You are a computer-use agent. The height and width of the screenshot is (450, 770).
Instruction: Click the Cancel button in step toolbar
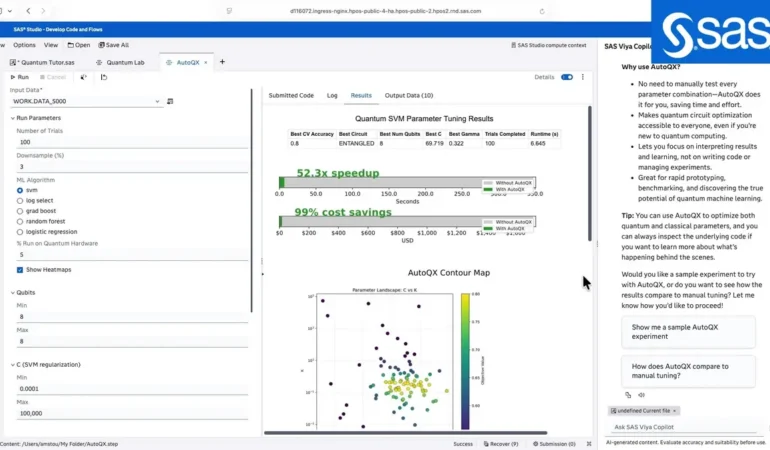pos(53,77)
